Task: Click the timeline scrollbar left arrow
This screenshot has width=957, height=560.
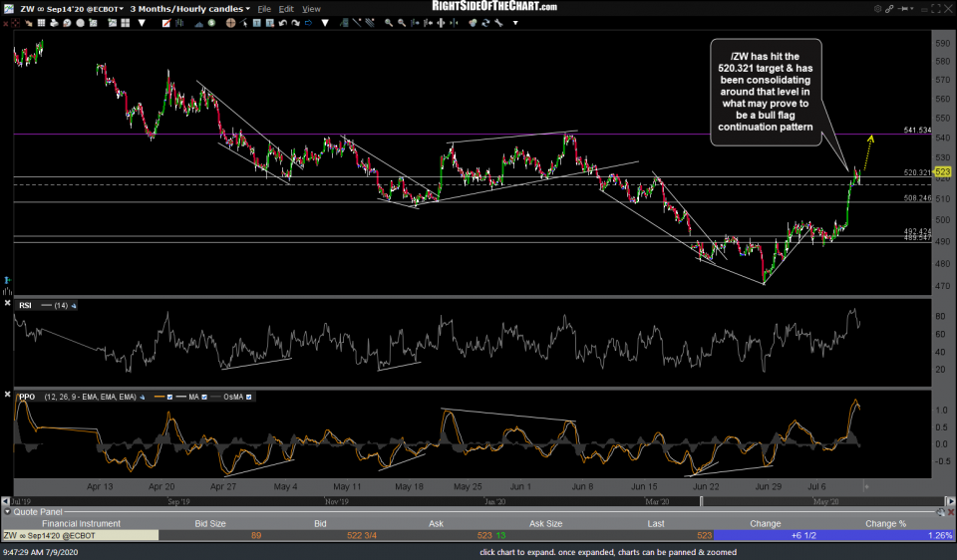Action: coord(6,503)
